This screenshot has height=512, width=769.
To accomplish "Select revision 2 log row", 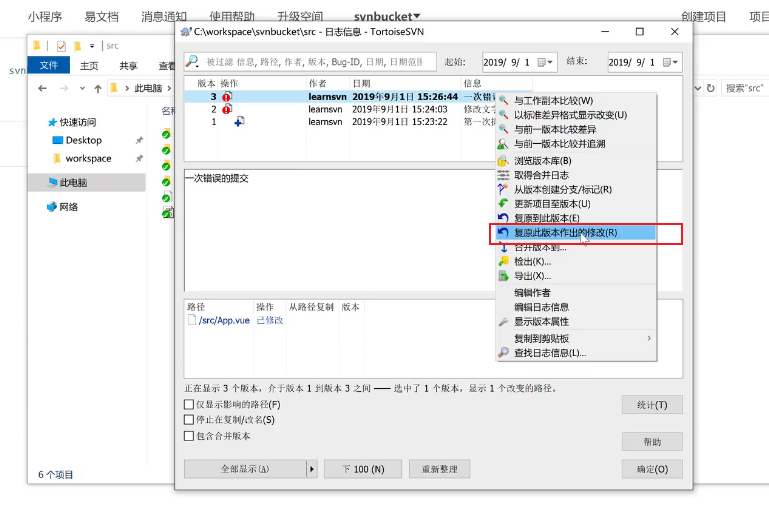I will [340, 109].
